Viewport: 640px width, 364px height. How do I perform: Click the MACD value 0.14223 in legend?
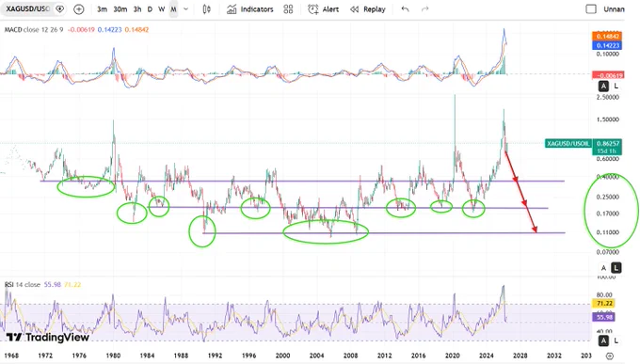(x=110, y=30)
